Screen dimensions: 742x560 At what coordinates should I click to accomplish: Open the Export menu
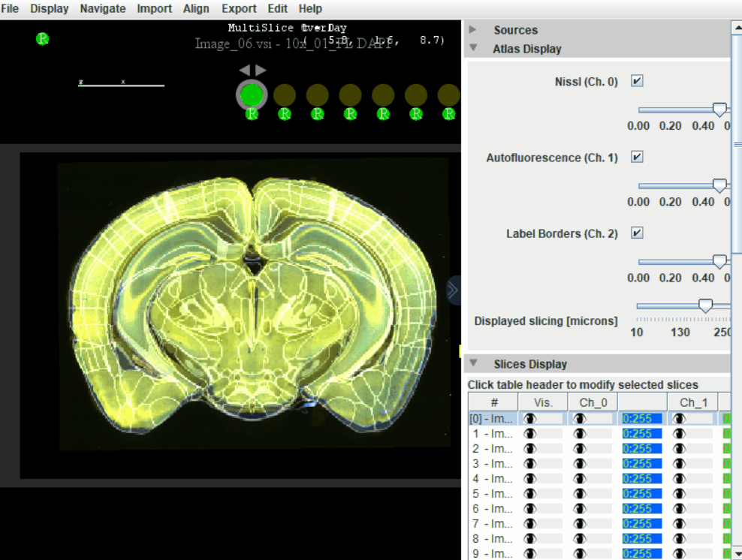click(239, 8)
